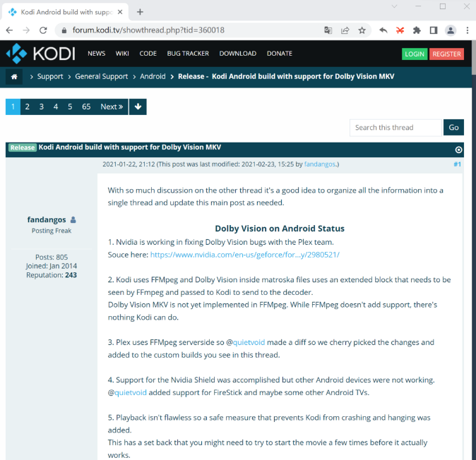Focus the Search this thread field

[x=395, y=128]
